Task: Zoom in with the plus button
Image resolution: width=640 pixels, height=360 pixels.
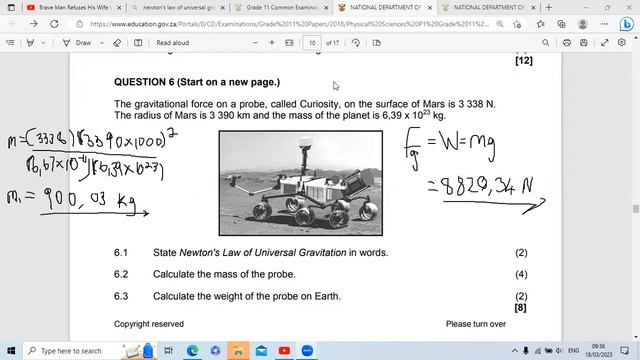Action: [272, 43]
